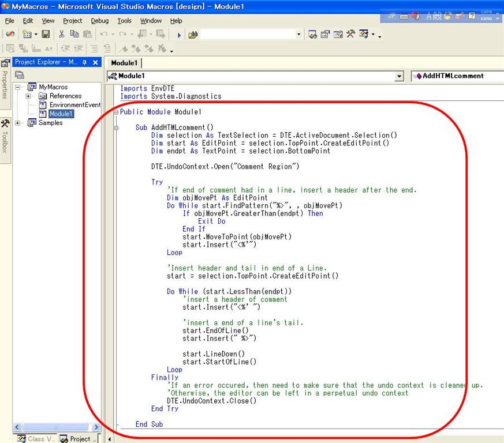Click the Navigate Backward icon

click(142, 34)
